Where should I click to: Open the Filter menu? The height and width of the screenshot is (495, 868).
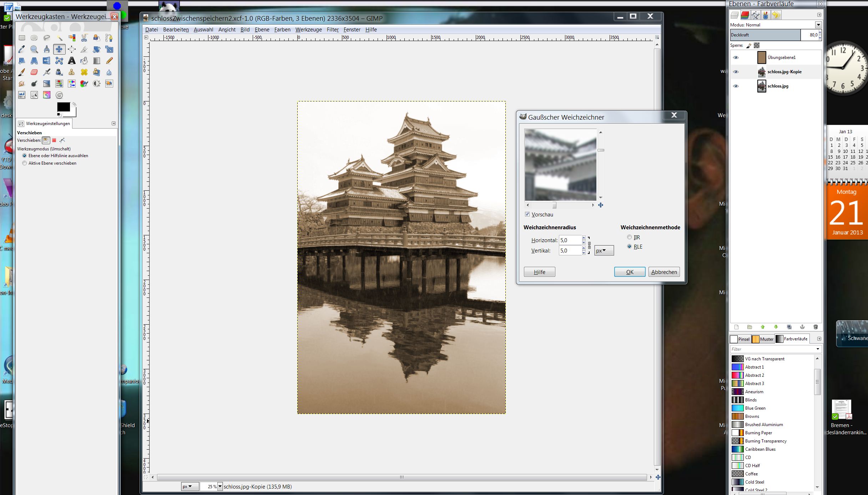pos(333,30)
